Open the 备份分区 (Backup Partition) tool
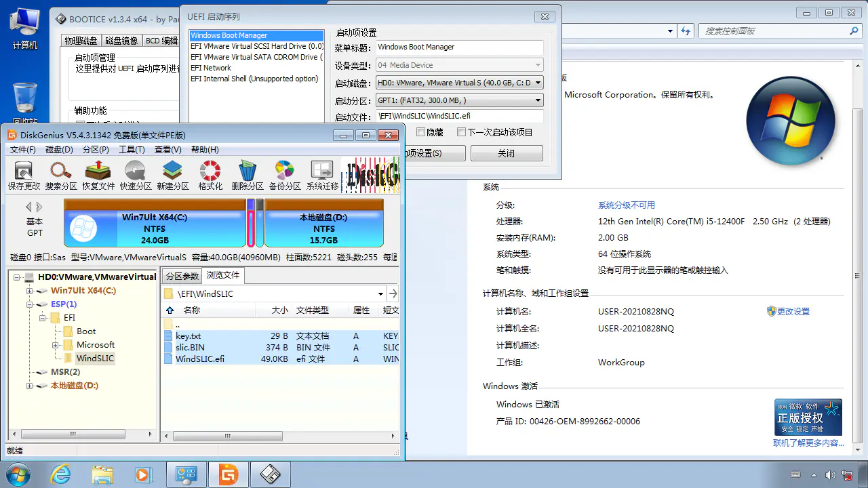Image resolution: width=868 pixels, height=488 pixels. (x=285, y=175)
